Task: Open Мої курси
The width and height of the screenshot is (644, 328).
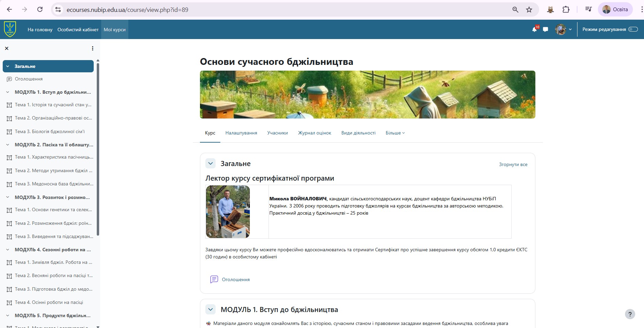Action: pyautogui.click(x=115, y=30)
